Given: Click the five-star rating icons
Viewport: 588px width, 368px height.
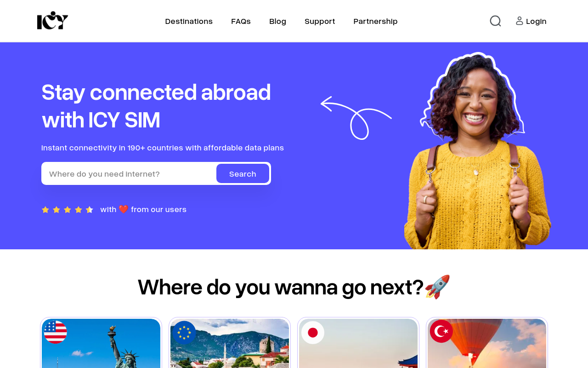Looking at the screenshot, I should tap(68, 210).
